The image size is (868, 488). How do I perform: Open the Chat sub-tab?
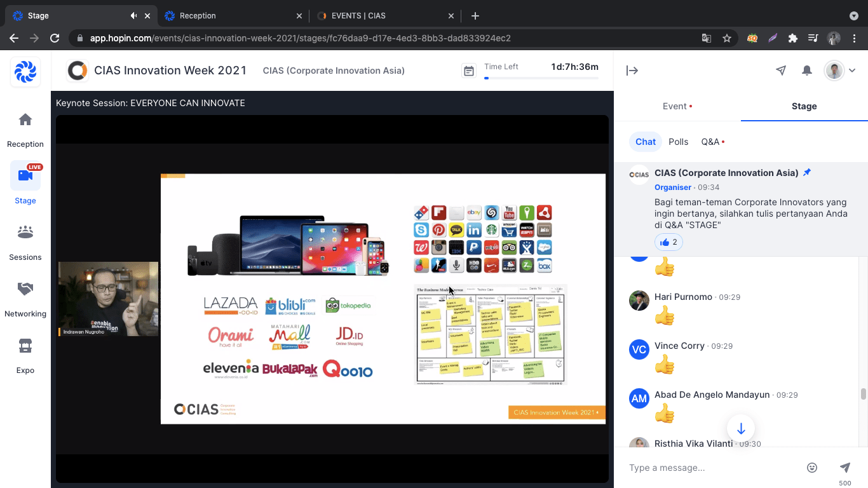[x=646, y=142]
